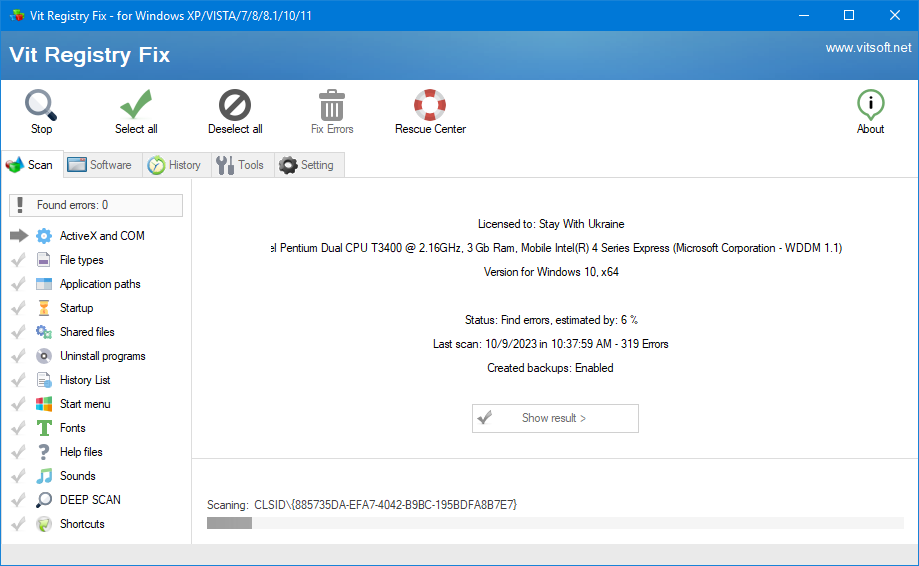Click the scan progress bar

click(555, 523)
